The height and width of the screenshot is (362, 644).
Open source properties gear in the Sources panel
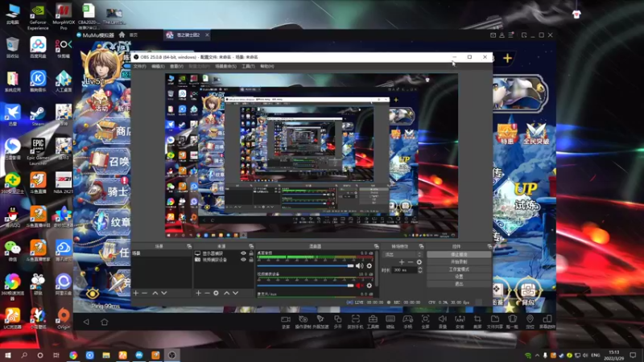[x=216, y=293]
